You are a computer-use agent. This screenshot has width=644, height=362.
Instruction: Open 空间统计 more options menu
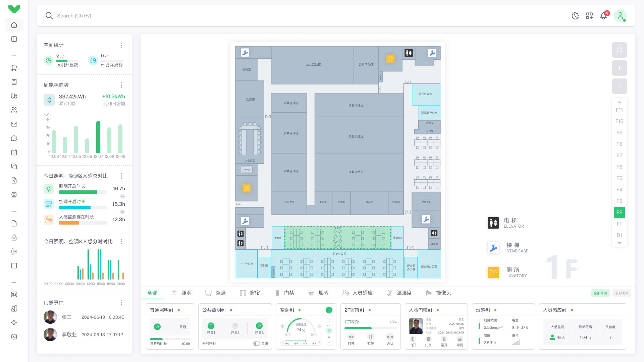(x=121, y=45)
